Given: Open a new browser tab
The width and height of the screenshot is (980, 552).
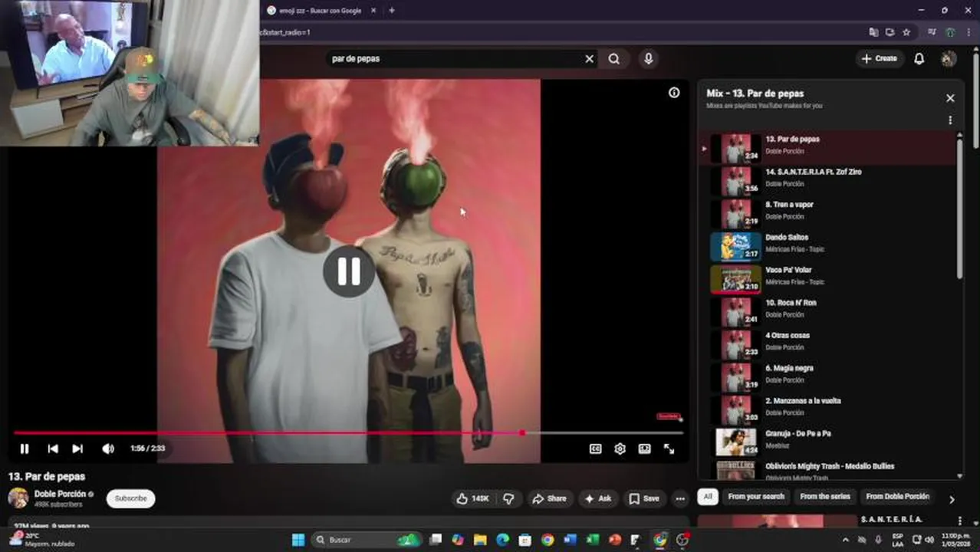Looking at the screenshot, I should tap(392, 11).
